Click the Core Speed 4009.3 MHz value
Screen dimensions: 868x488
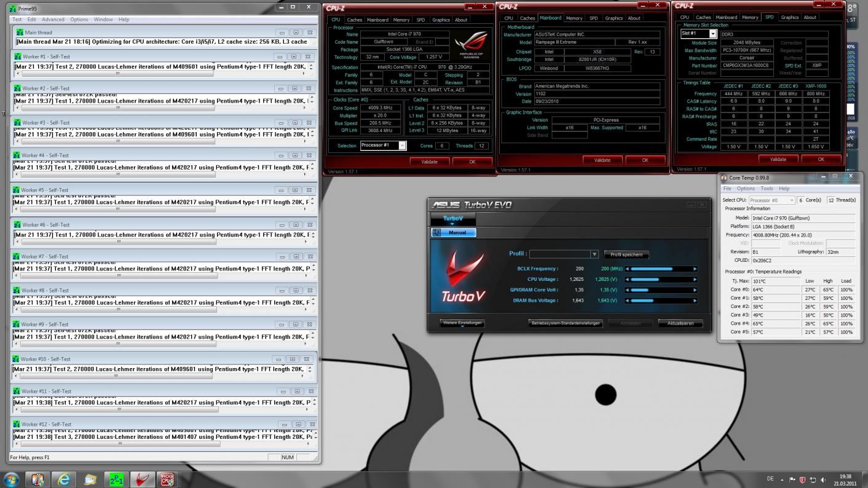(x=381, y=108)
